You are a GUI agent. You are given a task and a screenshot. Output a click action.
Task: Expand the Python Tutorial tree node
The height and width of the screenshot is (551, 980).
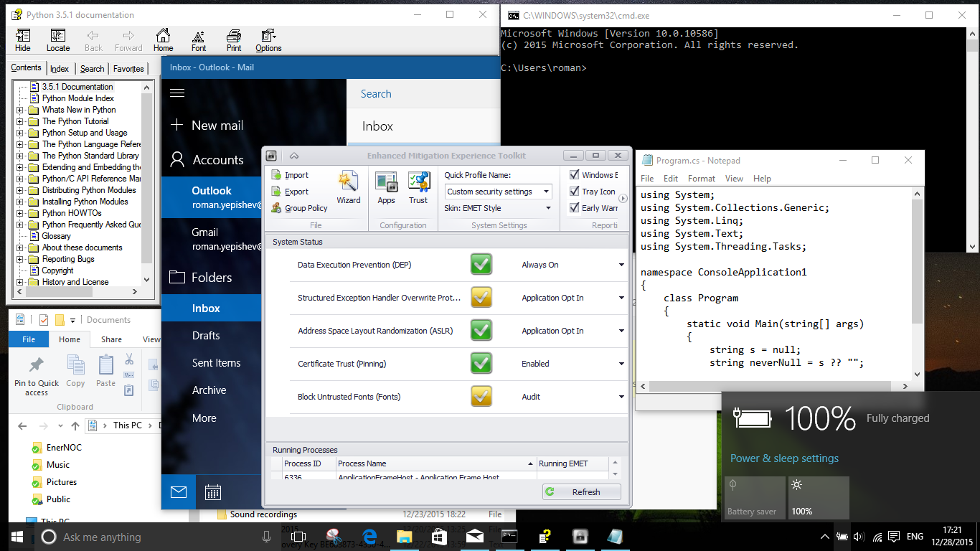tap(20, 121)
